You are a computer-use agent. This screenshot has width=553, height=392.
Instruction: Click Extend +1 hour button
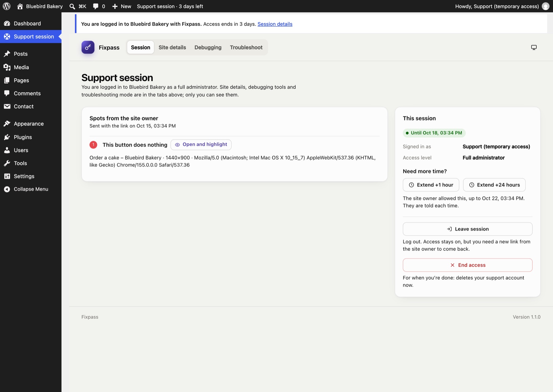point(431,185)
